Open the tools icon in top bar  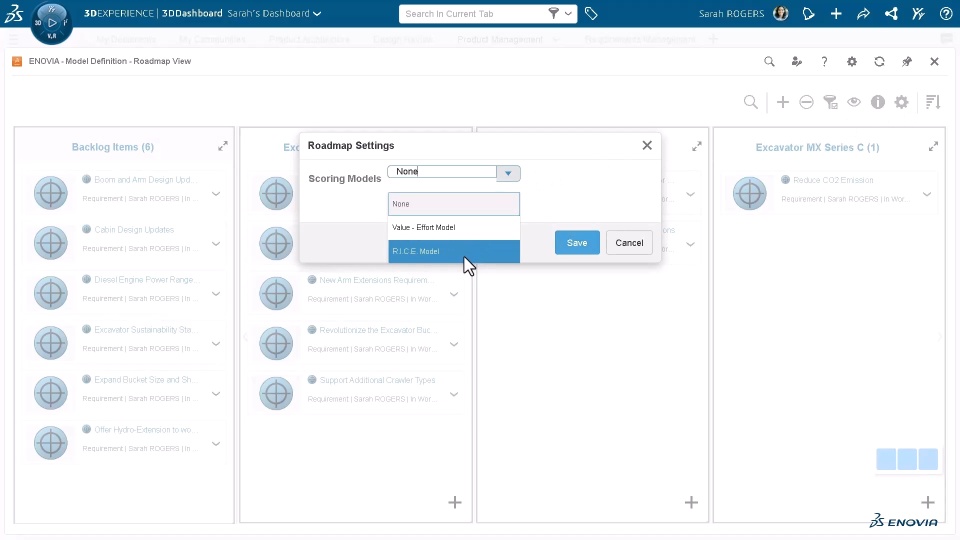point(918,13)
